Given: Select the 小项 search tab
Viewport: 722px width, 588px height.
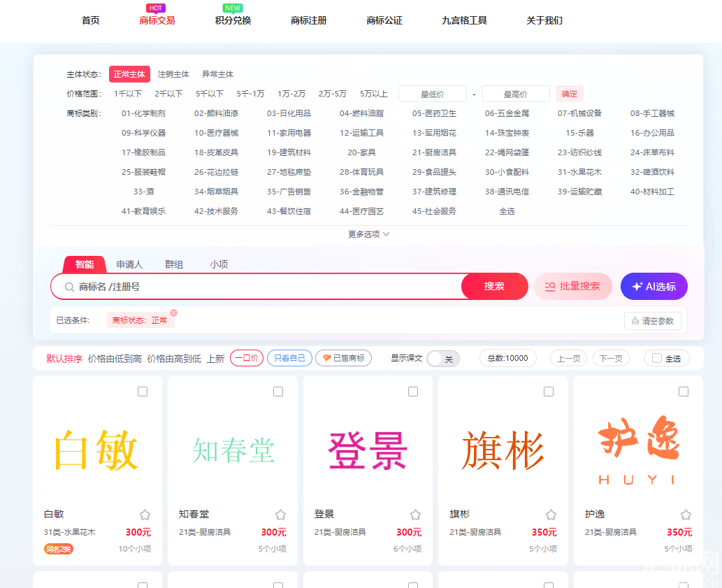Looking at the screenshot, I should pyautogui.click(x=219, y=264).
